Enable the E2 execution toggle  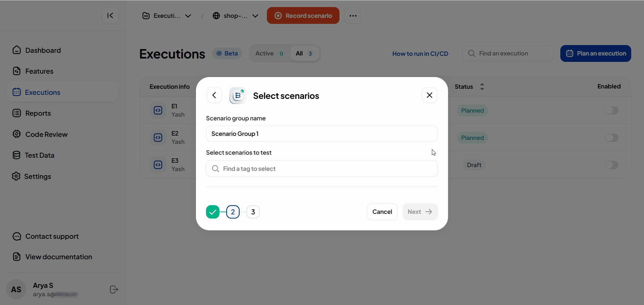click(x=611, y=138)
